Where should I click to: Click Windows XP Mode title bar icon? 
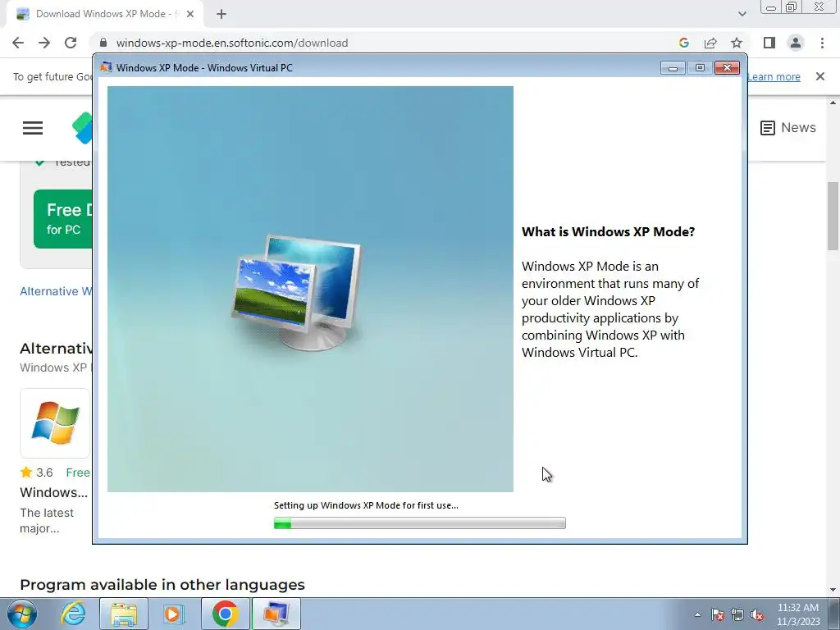click(106, 67)
